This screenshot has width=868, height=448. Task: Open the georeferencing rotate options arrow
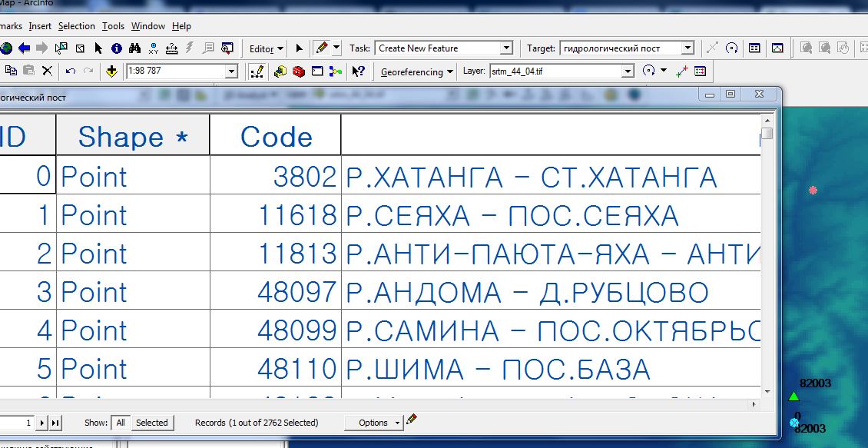(664, 71)
